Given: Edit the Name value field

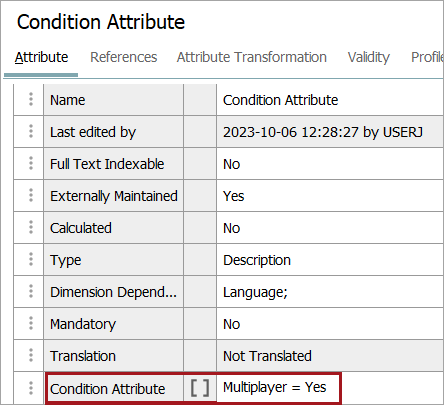Looking at the screenshot, I should pyautogui.click(x=329, y=100).
